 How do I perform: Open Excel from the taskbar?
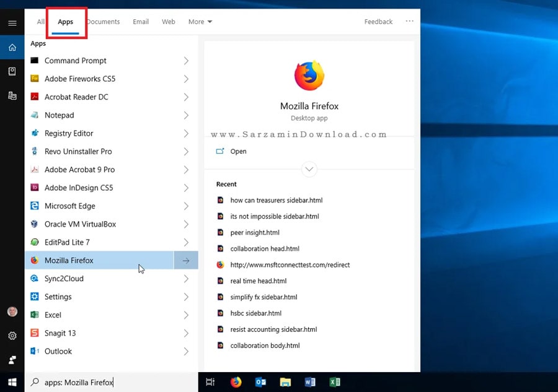(x=335, y=382)
